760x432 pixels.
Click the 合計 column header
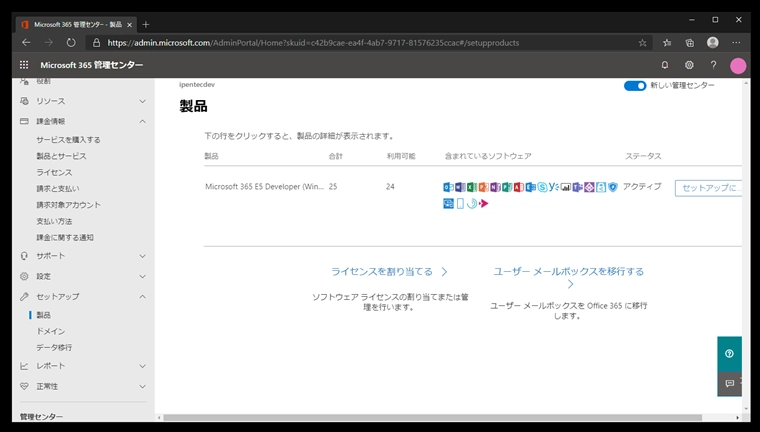pyautogui.click(x=335, y=156)
